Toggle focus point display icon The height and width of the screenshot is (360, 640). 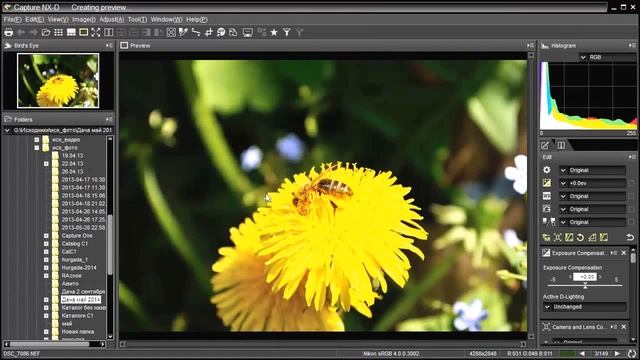171,32
